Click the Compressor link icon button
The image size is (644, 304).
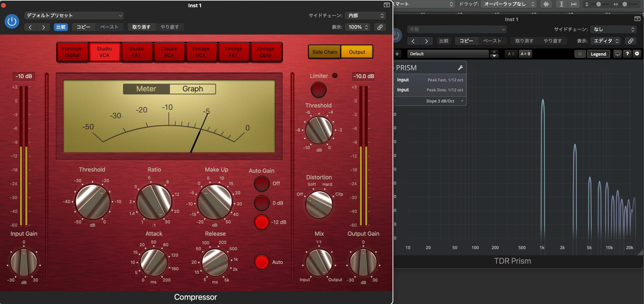pos(380,27)
